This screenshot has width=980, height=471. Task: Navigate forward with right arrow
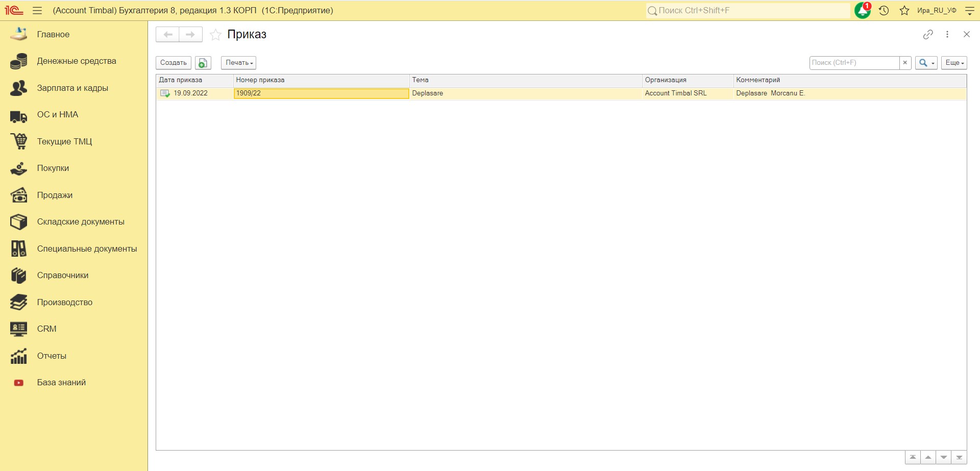pyautogui.click(x=190, y=34)
